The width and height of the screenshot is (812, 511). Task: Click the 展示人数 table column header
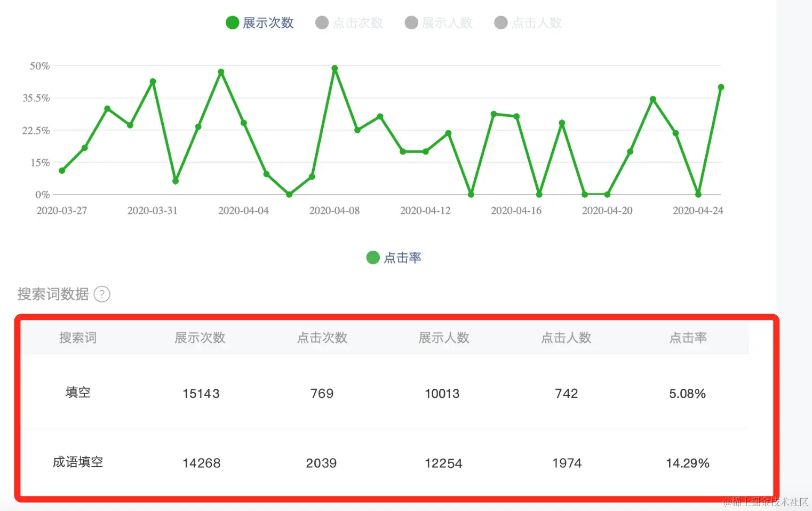[444, 338]
